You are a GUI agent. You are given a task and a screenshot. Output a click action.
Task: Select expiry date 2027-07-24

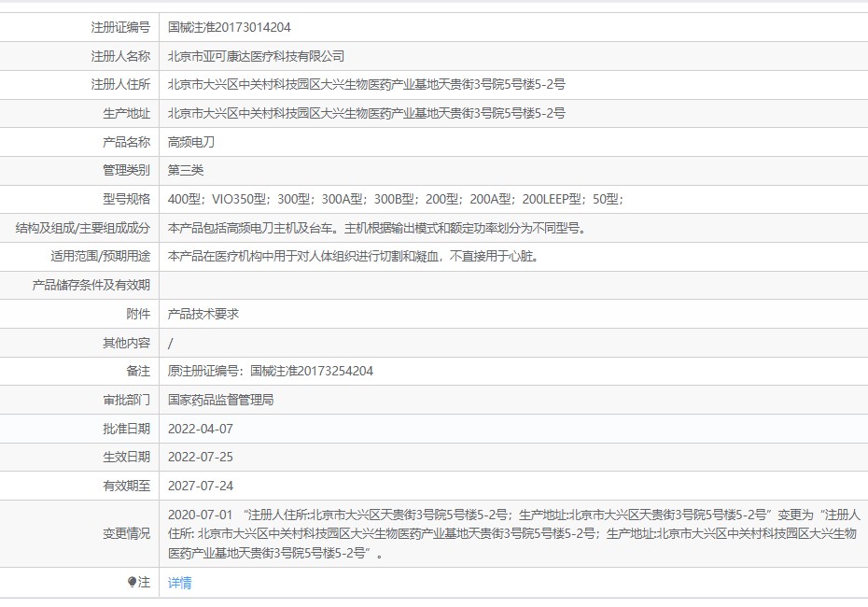tap(201, 486)
